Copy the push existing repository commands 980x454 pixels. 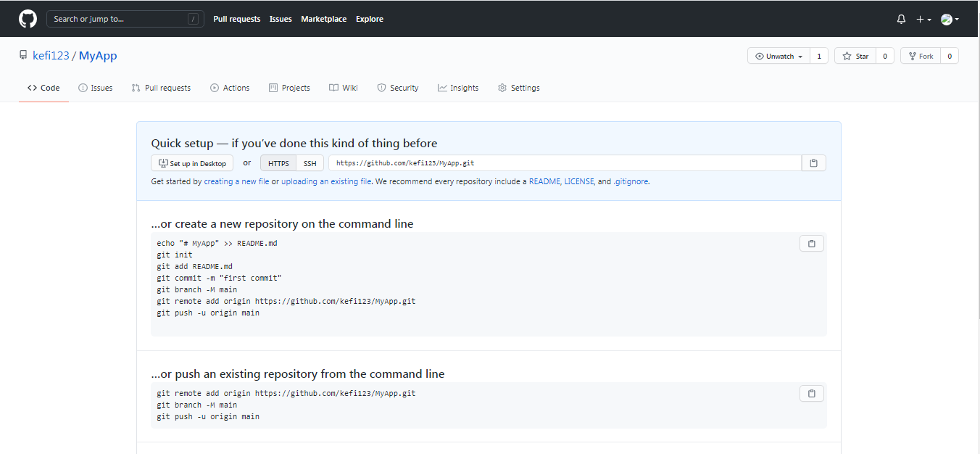812,394
